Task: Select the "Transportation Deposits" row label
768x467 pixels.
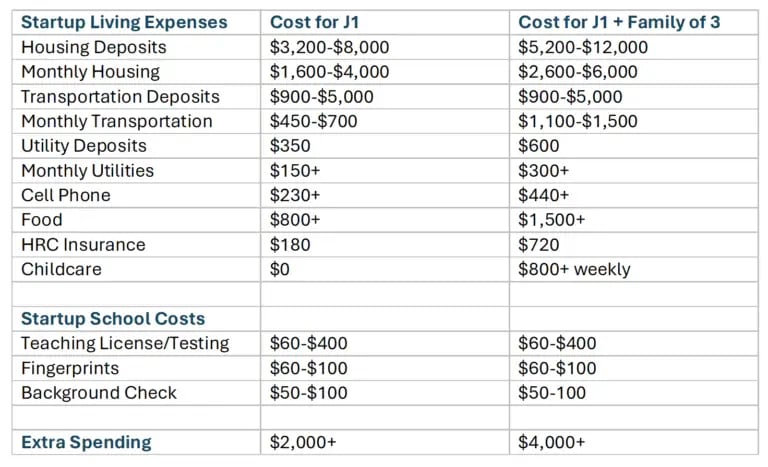Action: click(121, 97)
